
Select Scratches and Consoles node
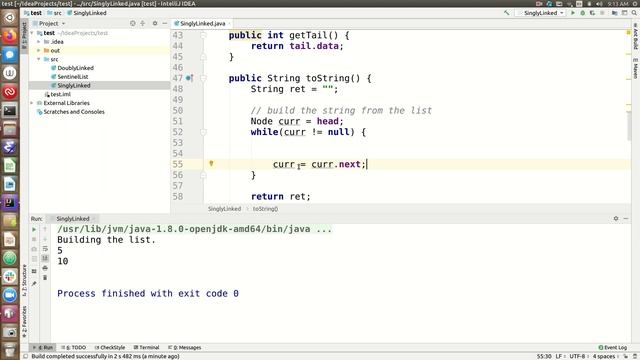pos(71,112)
